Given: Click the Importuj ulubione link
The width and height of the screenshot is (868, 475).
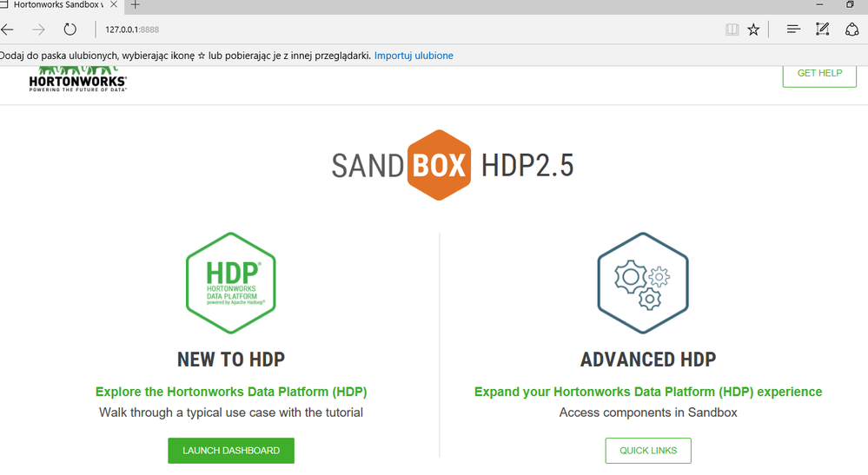Looking at the screenshot, I should point(414,56).
